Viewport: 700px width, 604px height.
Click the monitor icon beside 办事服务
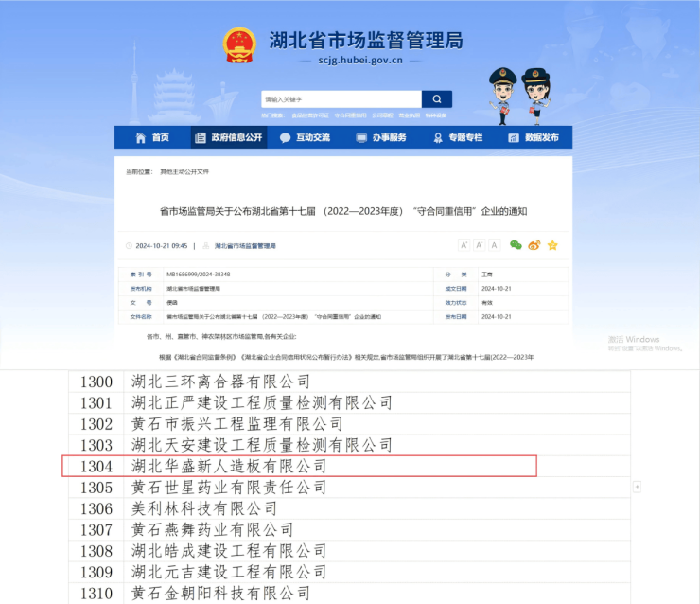[x=361, y=137]
